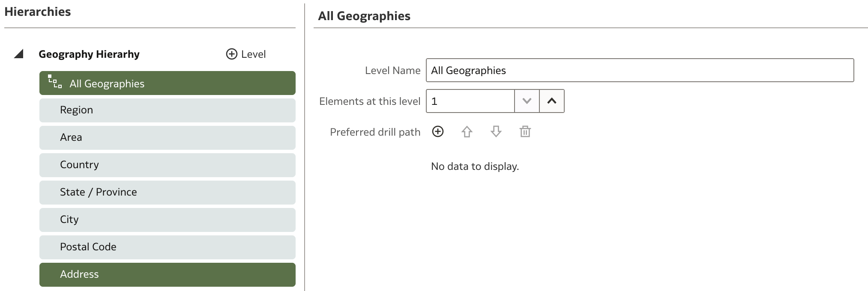Move drill path up with arrow icon
This screenshot has width=868, height=291.
click(x=467, y=131)
